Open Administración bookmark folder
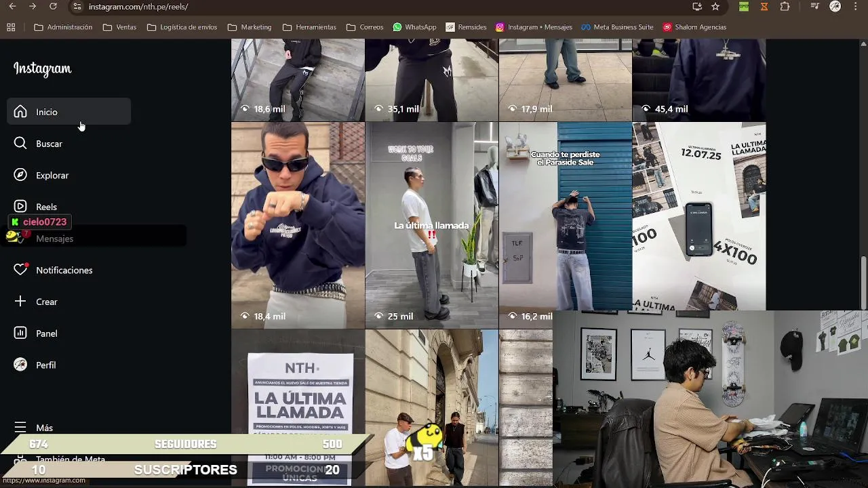Viewport: 868px width, 488px height. (63, 27)
